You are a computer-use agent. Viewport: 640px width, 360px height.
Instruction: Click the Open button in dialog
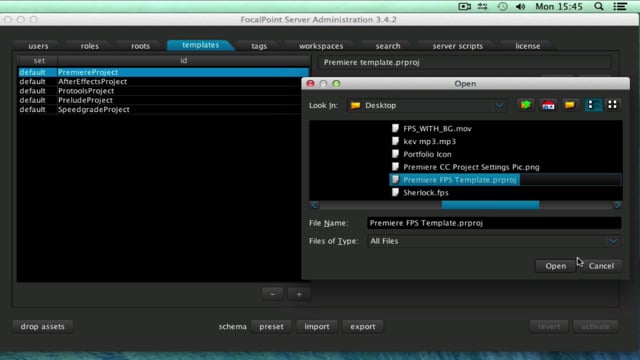pyautogui.click(x=556, y=266)
